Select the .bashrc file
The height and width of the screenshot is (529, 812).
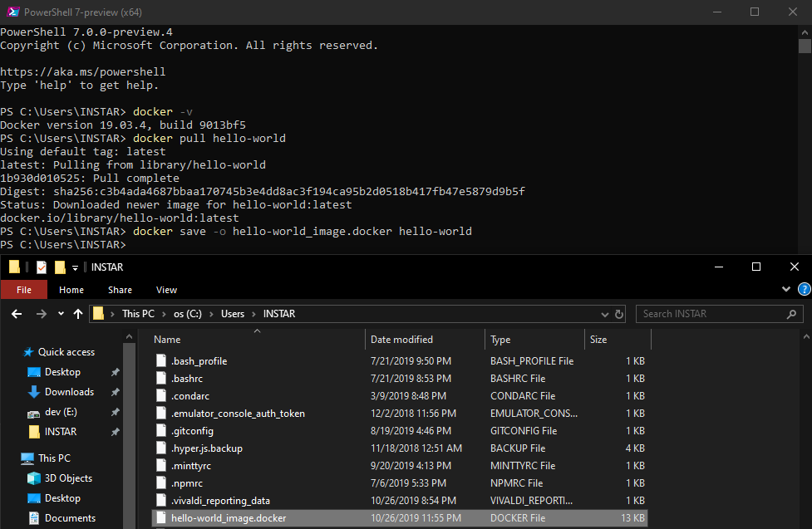(x=400, y=379)
